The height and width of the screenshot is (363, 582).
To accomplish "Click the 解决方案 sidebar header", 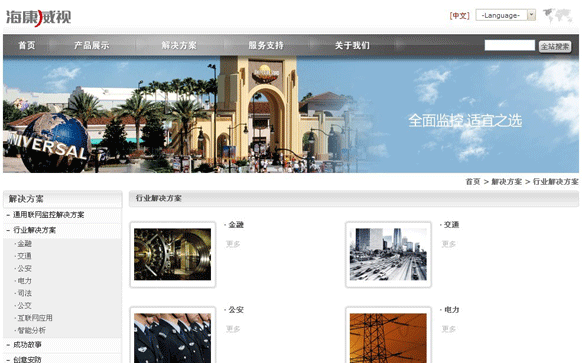I will pyautogui.click(x=26, y=199).
